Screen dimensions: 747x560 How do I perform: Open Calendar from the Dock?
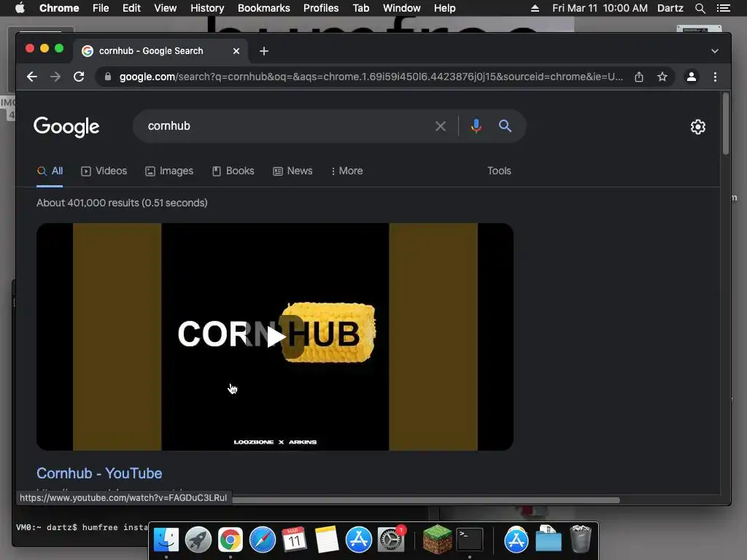[x=294, y=540]
